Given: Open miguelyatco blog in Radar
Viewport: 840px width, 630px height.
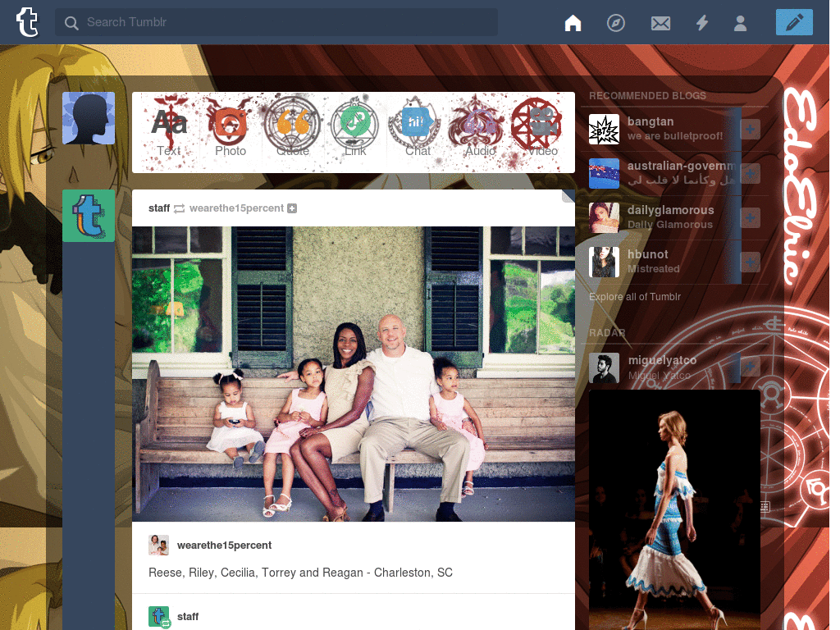Looking at the screenshot, I should pyautogui.click(x=662, y=360).
